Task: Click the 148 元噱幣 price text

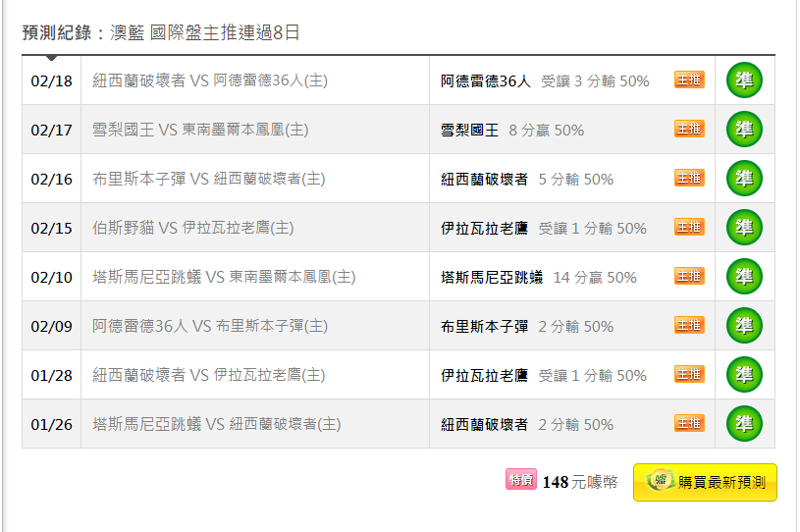Action: (x=580, y=482)
